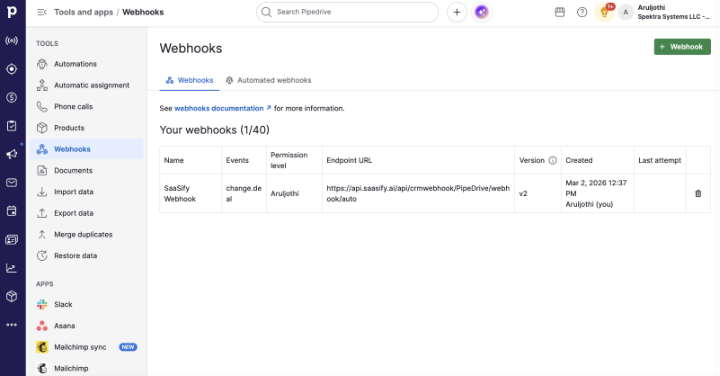Open Restore data in Tools menu
This screenshot has height=376, width=720.
(87, 256)
